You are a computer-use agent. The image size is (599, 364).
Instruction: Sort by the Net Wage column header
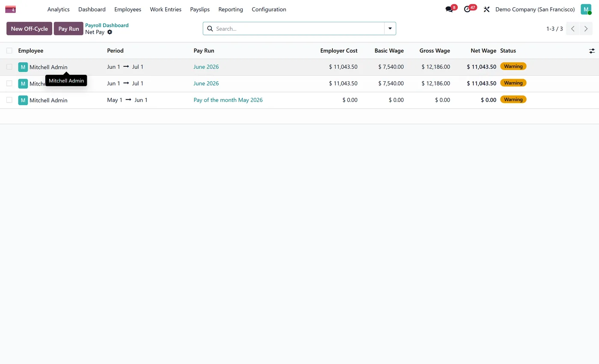(x=483, y=50)
